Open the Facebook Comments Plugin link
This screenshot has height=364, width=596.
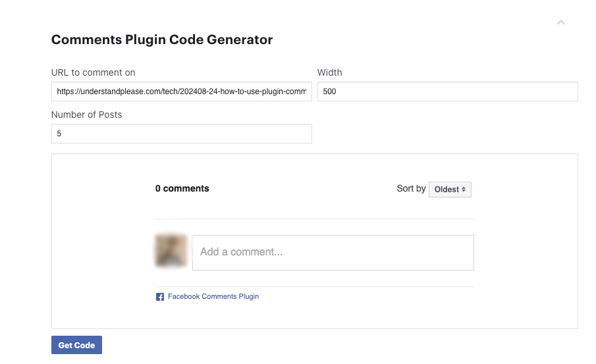pos(213,296)
